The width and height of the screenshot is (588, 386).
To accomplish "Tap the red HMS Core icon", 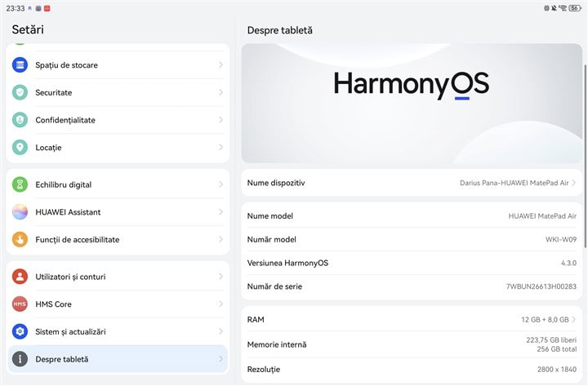I will pos(20,304).
